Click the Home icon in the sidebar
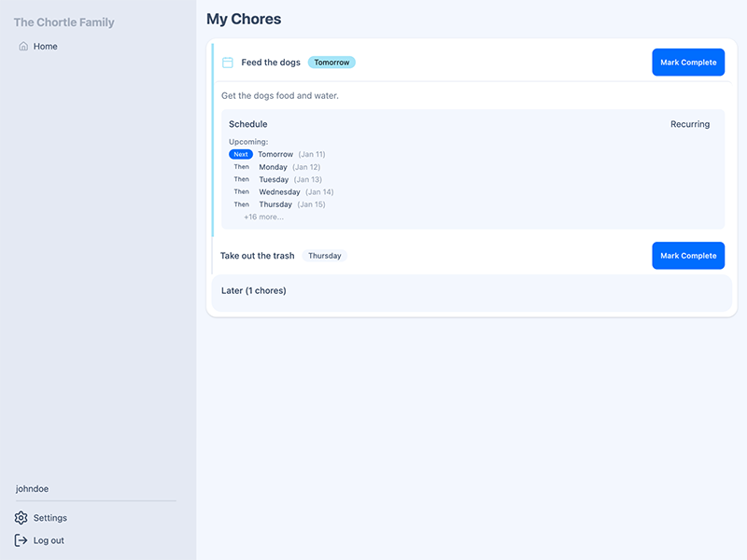Viewport: 747px width, 560px height. [21, 46]
